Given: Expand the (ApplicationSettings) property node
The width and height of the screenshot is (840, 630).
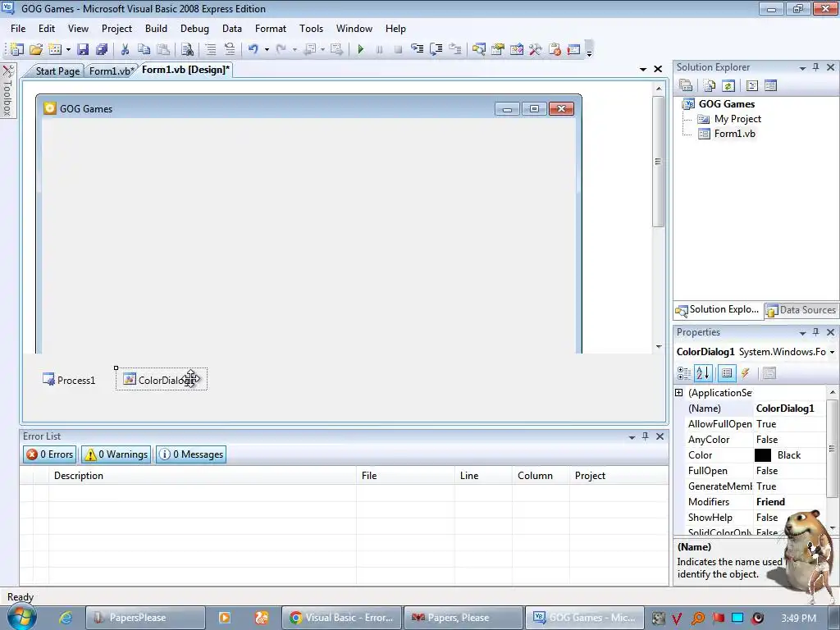Looking at the screenshot, I should [x=678, y=393].
